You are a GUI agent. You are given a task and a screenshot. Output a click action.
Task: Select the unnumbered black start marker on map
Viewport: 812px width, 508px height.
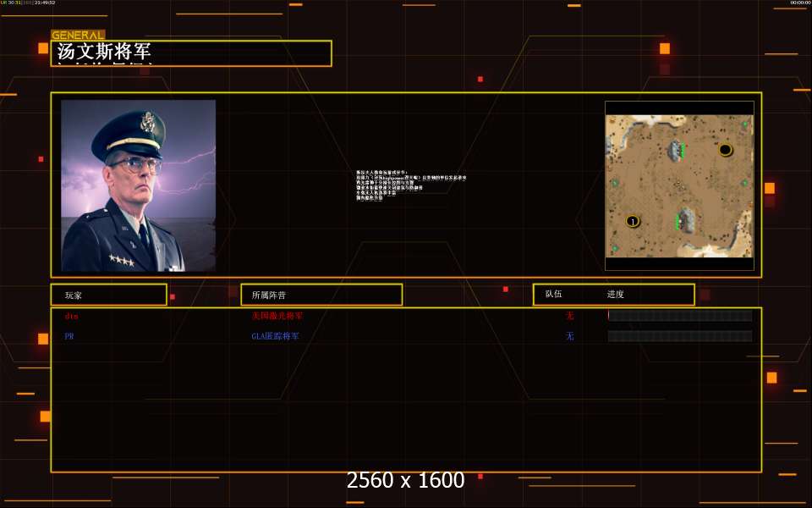(725, 150)
